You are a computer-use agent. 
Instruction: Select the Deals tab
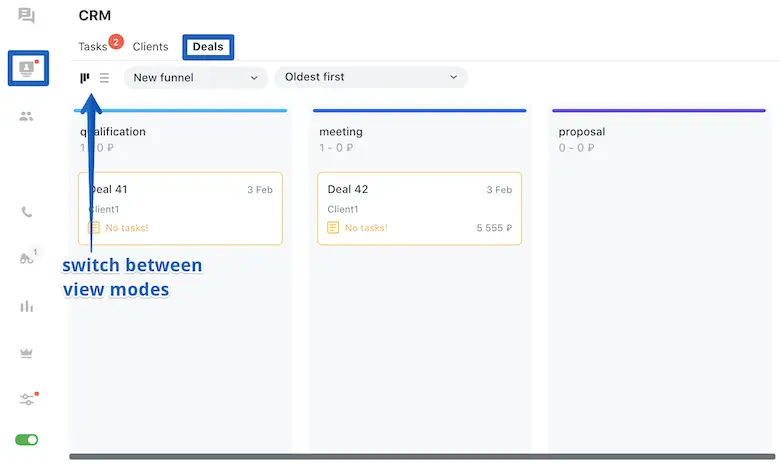[x=208, y=47]
